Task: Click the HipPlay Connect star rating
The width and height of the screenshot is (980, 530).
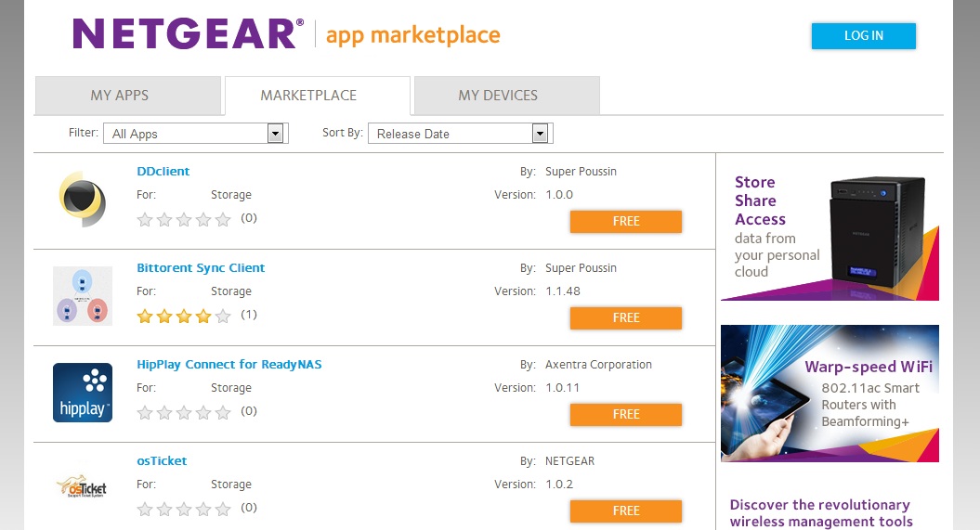Action: click(x=184, y=413)
